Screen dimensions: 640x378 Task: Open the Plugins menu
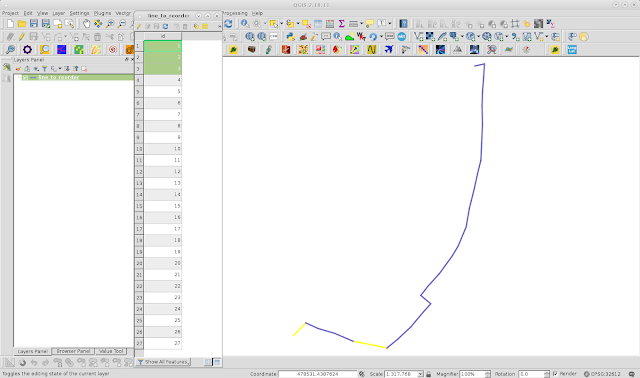[x=102, y=13]
